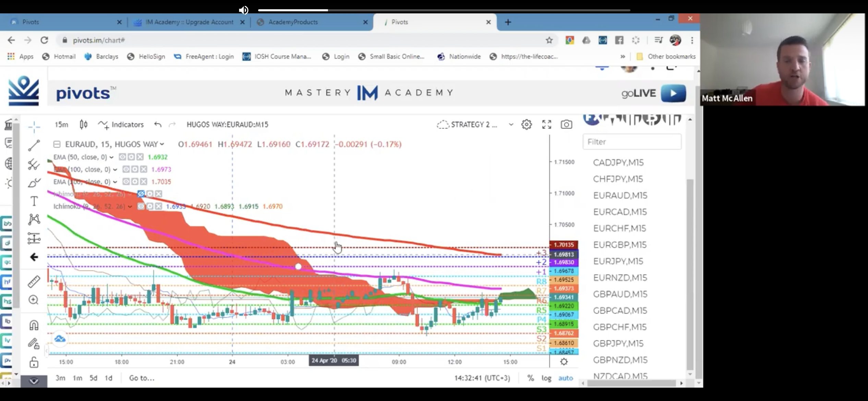Take a chart snapshot with camera icon
868x401 pixels.
[x=566, y=124]
